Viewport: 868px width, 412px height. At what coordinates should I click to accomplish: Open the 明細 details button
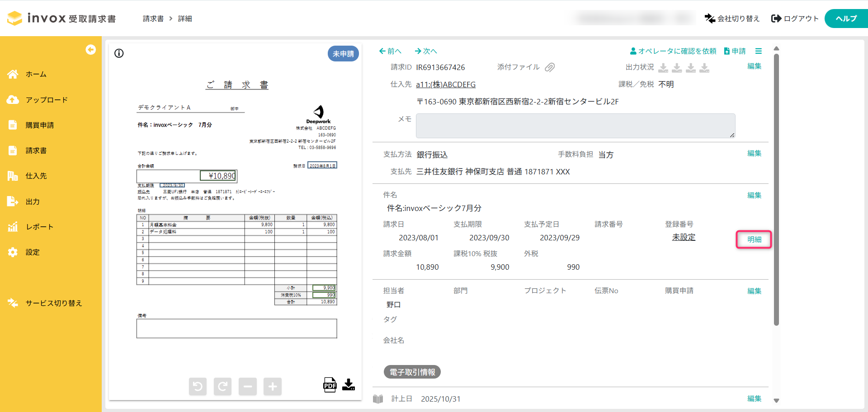754,239
